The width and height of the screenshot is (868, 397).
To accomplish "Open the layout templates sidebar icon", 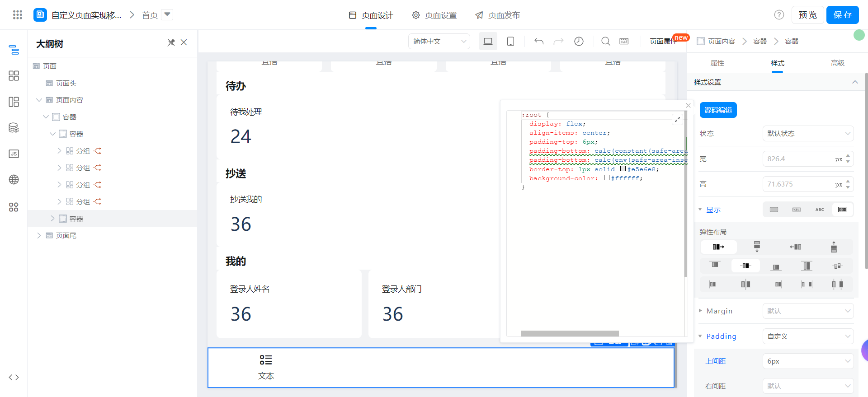I will point(14,102).
